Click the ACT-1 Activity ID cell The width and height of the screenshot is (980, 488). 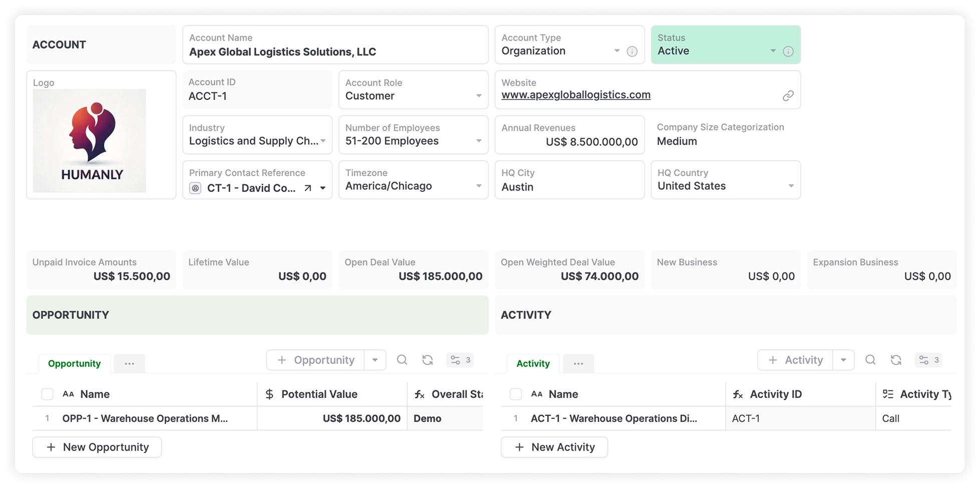point(801,418)
